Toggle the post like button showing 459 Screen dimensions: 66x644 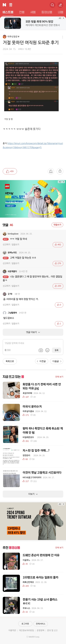(x=10, y=171)
